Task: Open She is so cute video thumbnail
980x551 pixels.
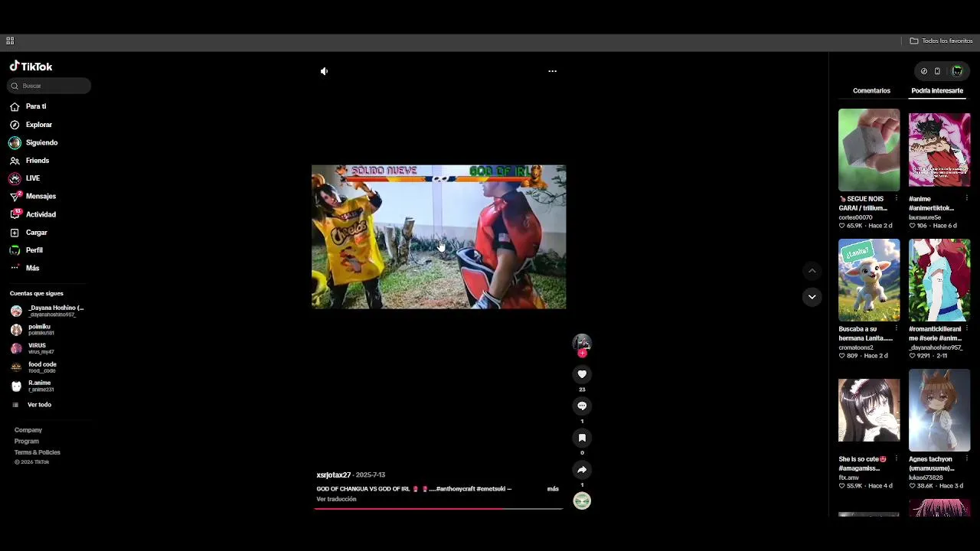Action: click(x=869, y=410)
